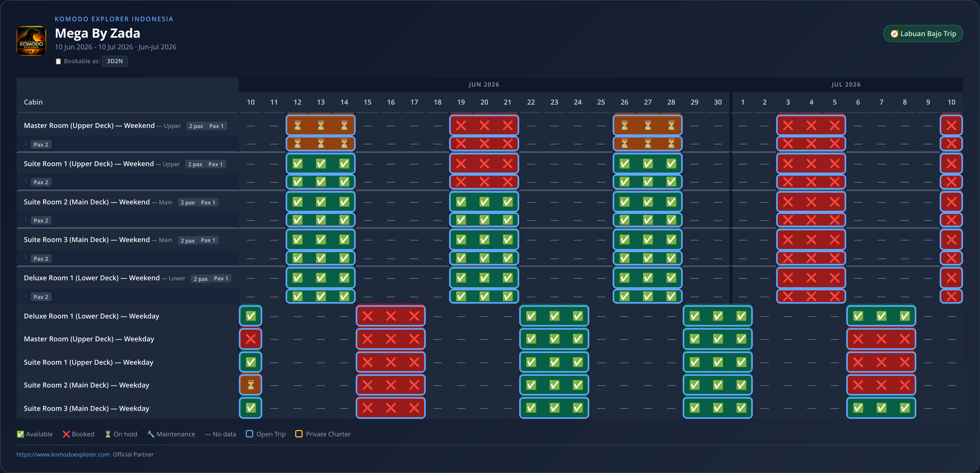Click 'Official Partner' footer text
Image resolution: width=980 pixels, height=473 pixels.
[133, 454]
